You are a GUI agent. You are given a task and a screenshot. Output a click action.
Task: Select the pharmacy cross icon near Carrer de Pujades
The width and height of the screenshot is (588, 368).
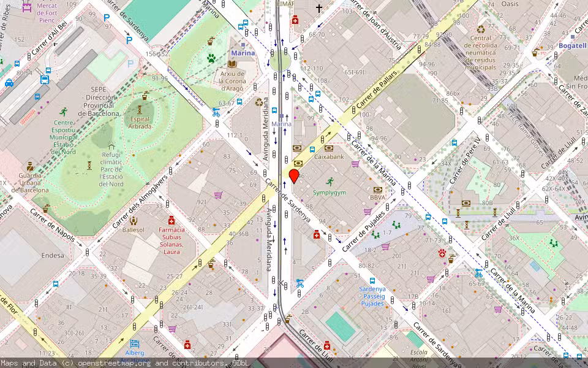point(317,235)
